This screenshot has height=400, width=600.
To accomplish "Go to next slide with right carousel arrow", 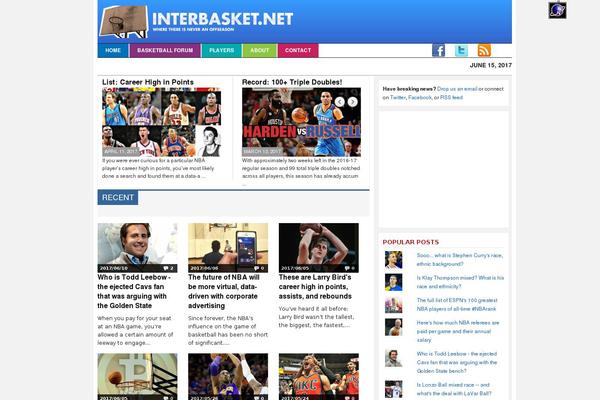I will (352, 102).
